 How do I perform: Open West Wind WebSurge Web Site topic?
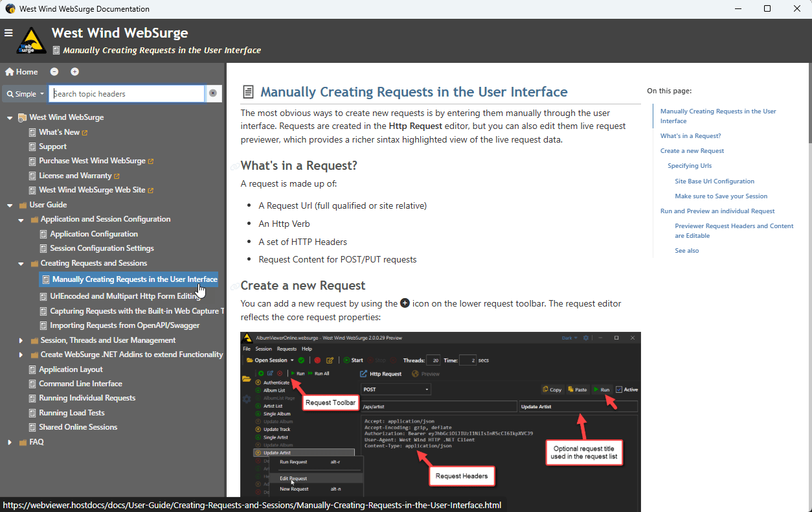point(92,190)
